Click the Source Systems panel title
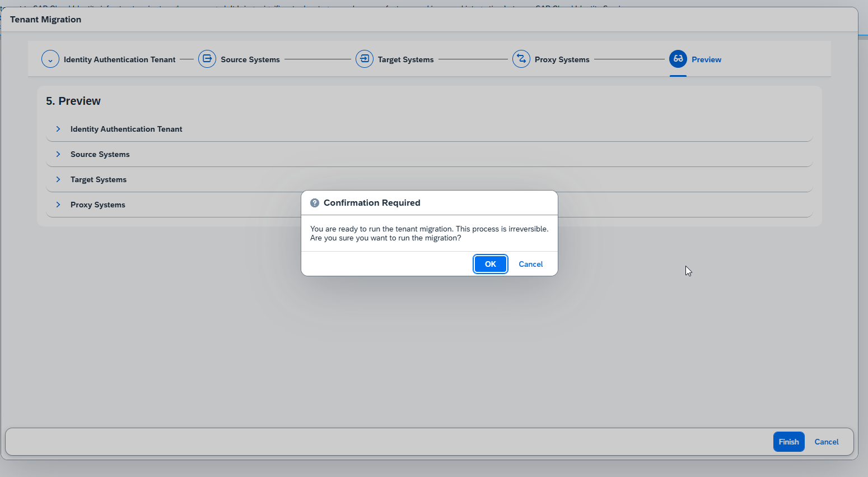Viewport: 868px width, 477px height. coord(100,154)
